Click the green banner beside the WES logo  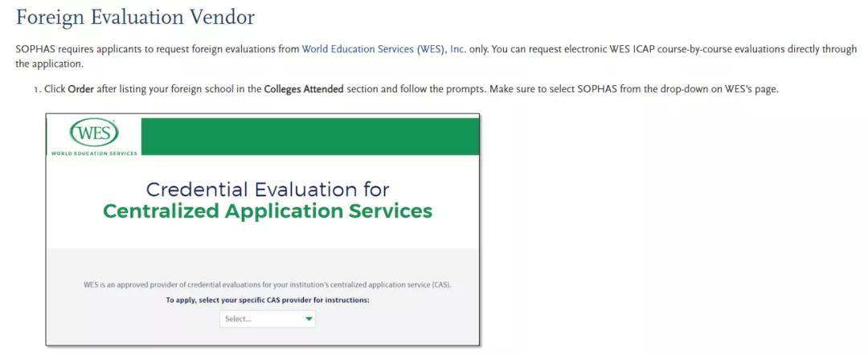click(x=309, y=136)
